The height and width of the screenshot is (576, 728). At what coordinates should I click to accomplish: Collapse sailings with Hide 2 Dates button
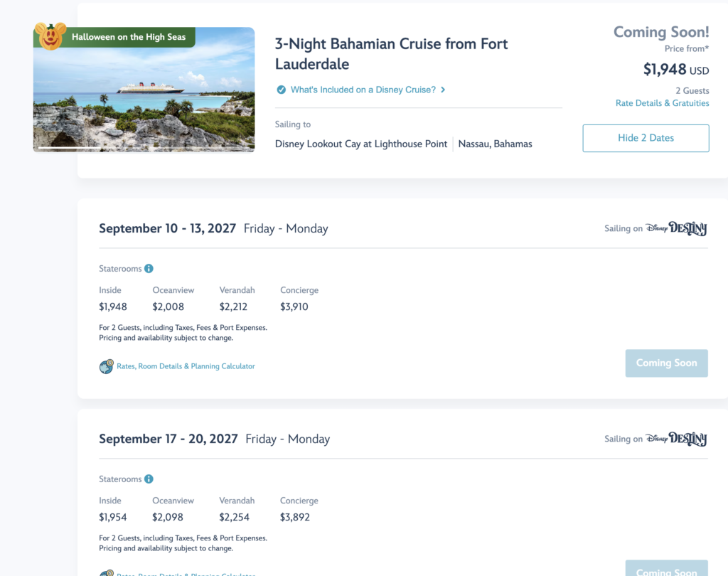[x=646, y=138]
